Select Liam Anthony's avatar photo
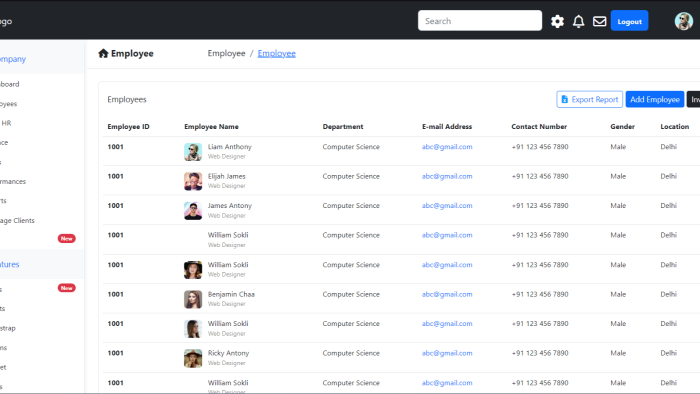700x394 pixels. (193, 152)
